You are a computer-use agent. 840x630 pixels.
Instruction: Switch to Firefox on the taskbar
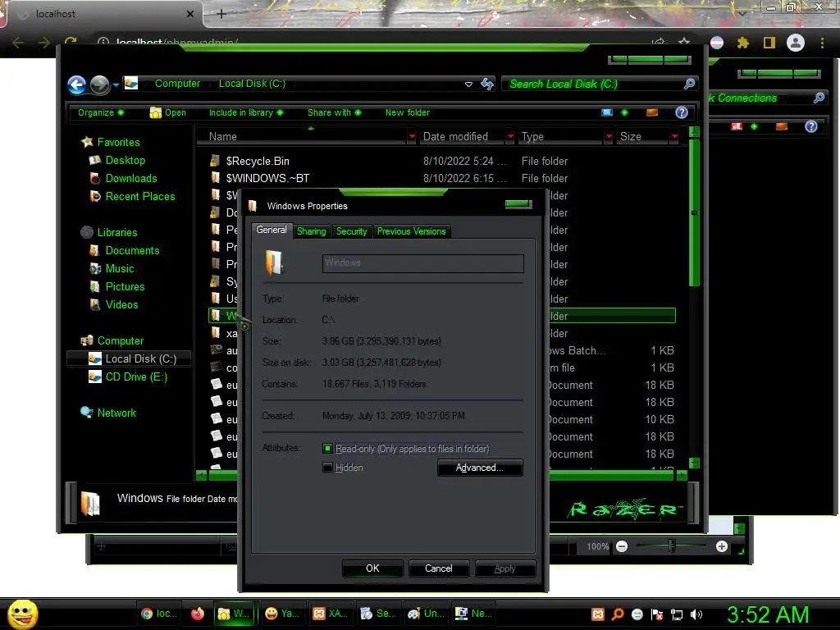pos(197,614)
